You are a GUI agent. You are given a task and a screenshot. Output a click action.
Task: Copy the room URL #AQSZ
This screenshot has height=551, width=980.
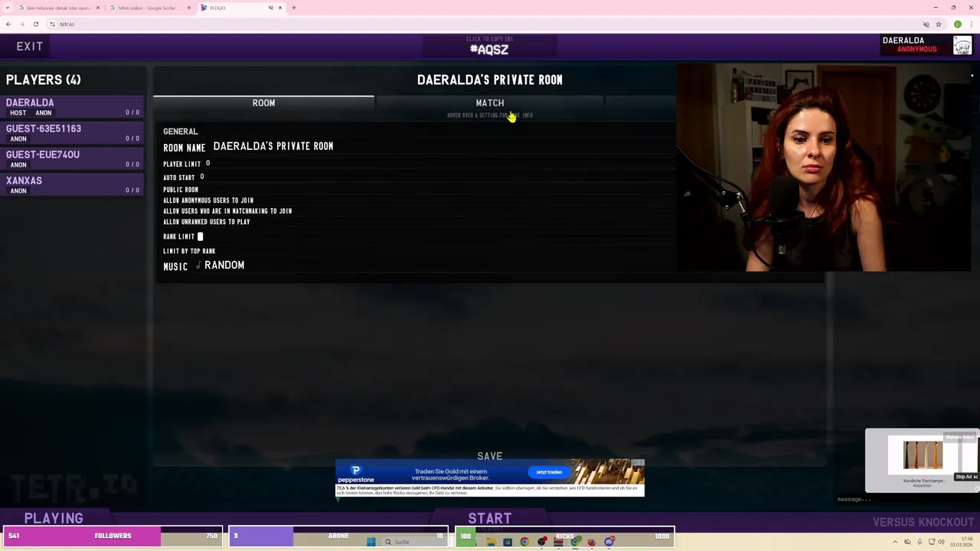(x=489, y=47)
